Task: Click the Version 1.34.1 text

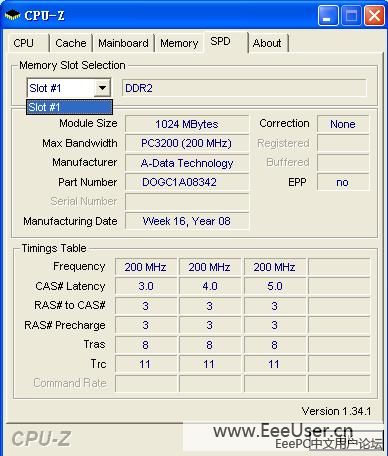Action: pos(336,411)
